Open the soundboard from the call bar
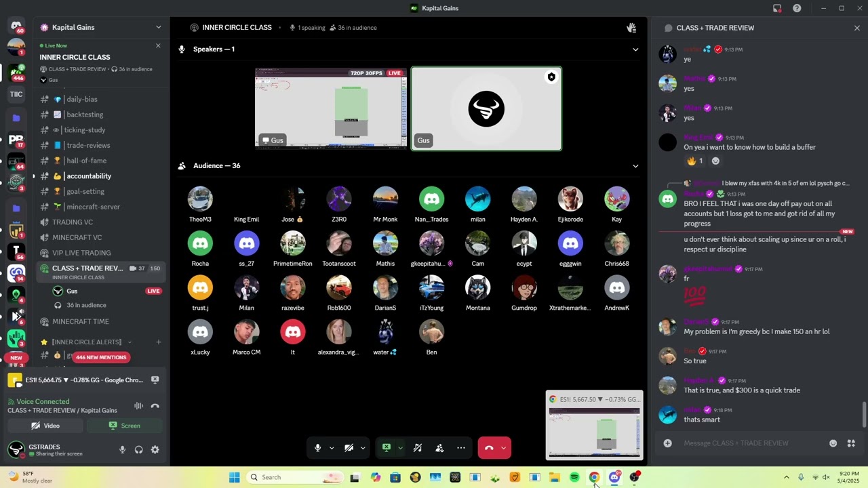 418,448
